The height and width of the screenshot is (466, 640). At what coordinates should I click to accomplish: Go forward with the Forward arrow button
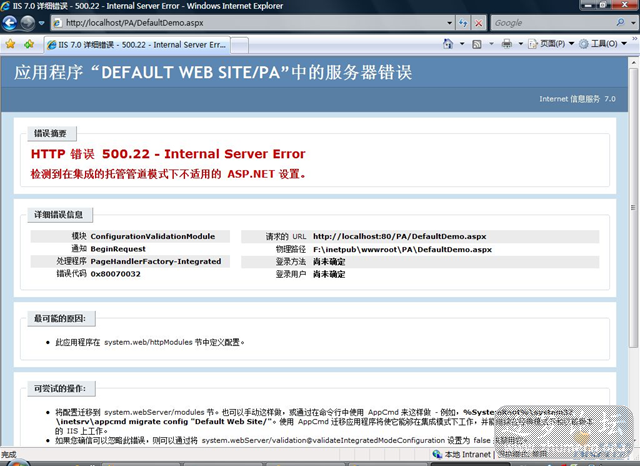point(28,23)
